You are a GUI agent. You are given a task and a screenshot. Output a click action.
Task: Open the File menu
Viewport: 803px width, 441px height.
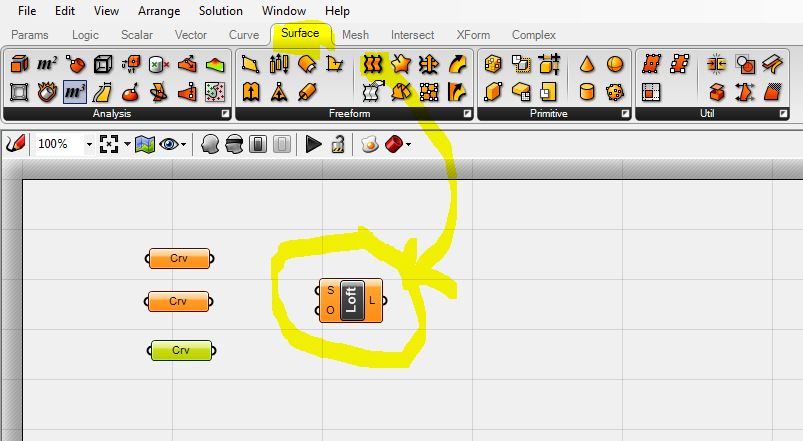click(27, 11)
